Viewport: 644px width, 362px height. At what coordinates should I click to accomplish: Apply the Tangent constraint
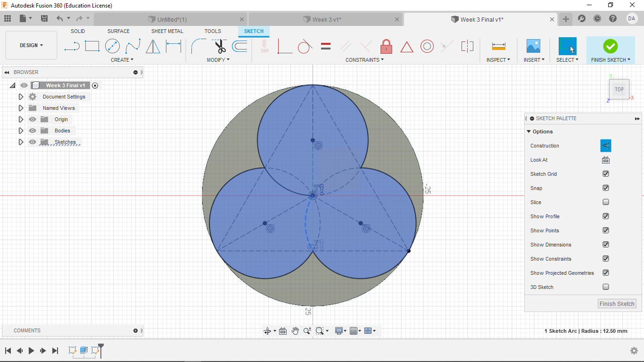tap(305, 46)
